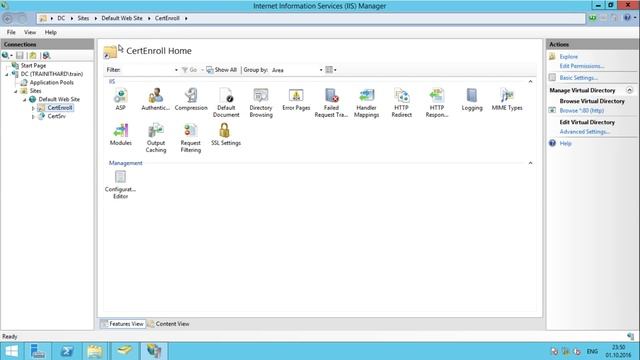The height and width of the screenshot is (360, 640).
Task: Switch to Features View tab
Action: (123, 324)
